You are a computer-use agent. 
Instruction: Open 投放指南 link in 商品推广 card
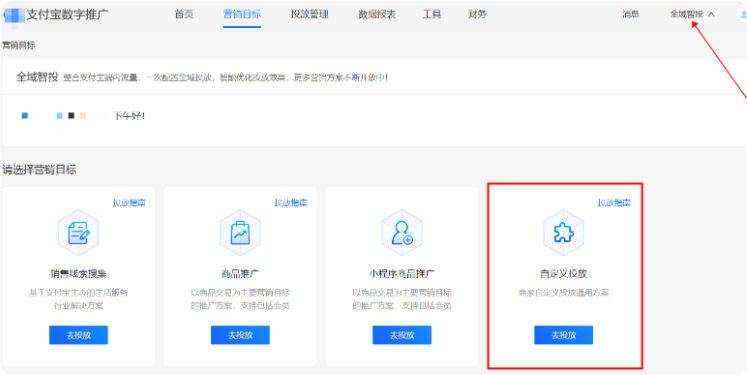(x=291, y=203)
